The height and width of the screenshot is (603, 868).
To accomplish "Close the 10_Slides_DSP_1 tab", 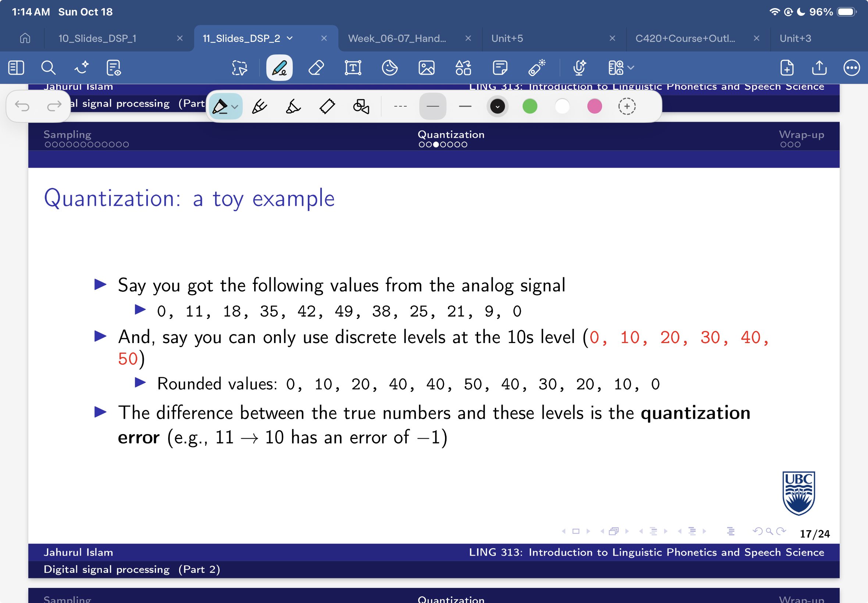I will (180, 38).
